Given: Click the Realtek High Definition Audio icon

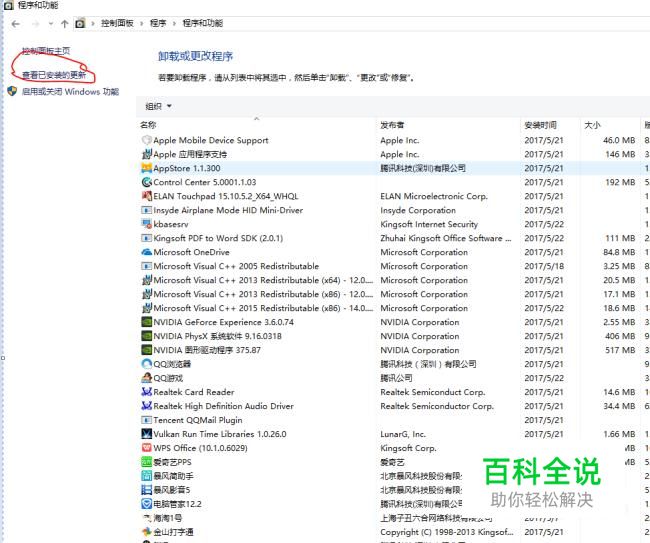Looking at the screenshot, I should [x=146, y=406].
